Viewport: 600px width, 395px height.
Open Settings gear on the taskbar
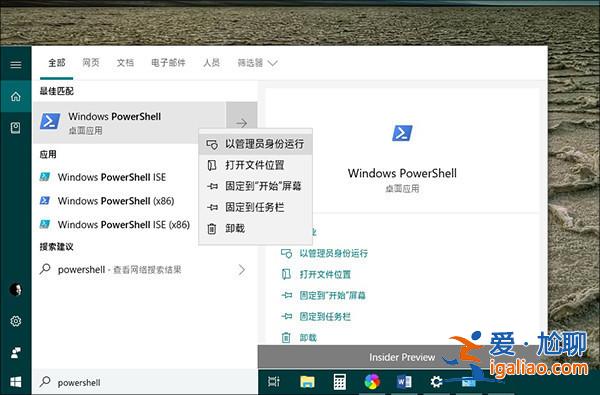pos(436,382)
